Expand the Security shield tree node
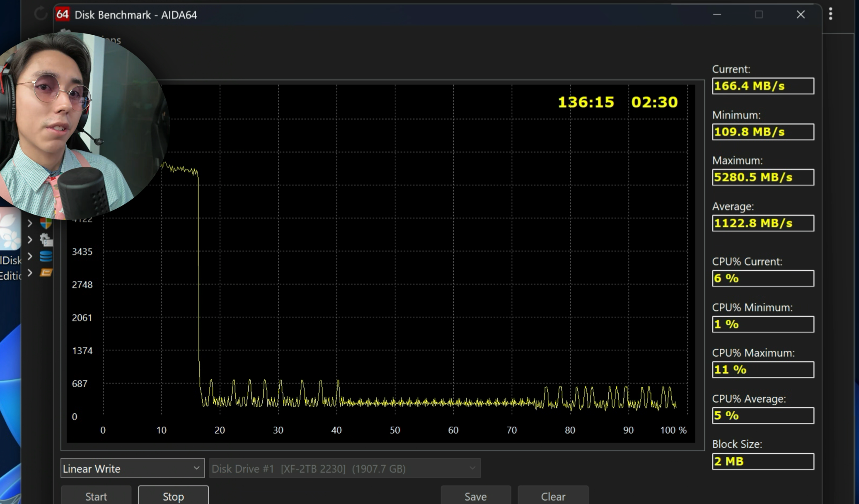The width and height of the screenshot is (859, 504). coord(30,223)
